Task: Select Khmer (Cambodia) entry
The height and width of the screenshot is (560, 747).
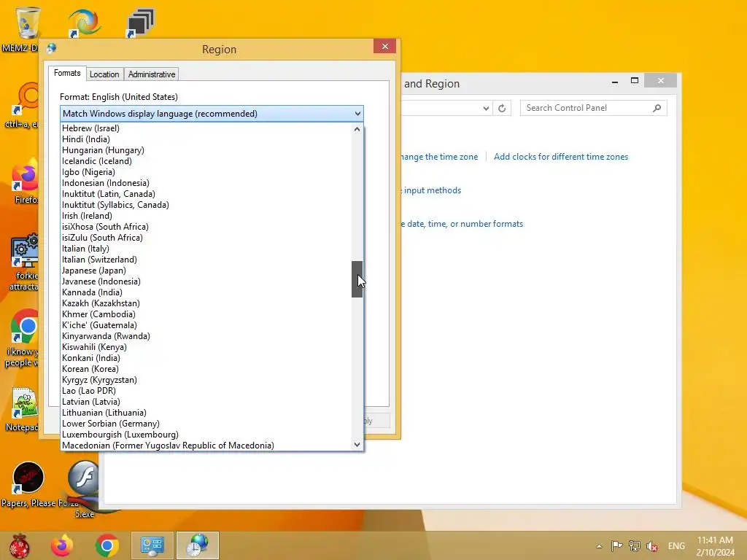Action: coord(206,314)
